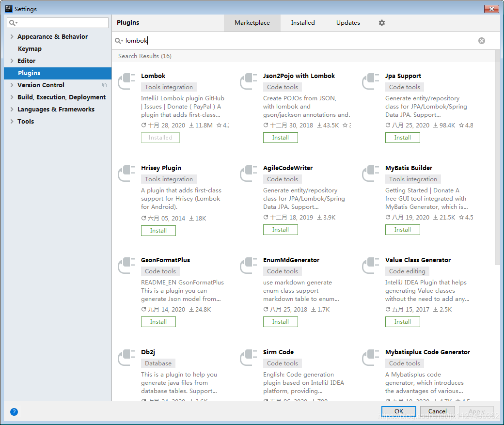The image size is (504, 425).
Task: Expand Languages & Frameworks node
Action: pyautogui.click(x=12, y=110)
